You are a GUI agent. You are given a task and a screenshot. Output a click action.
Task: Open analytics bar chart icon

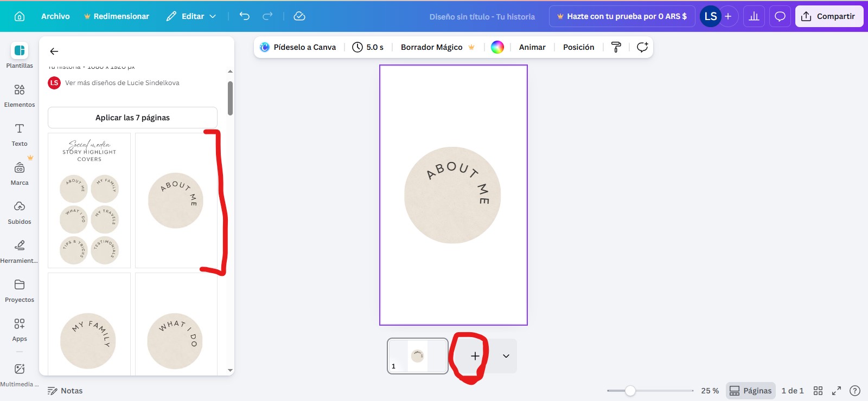pyautogui.click(x=754, y=16)
